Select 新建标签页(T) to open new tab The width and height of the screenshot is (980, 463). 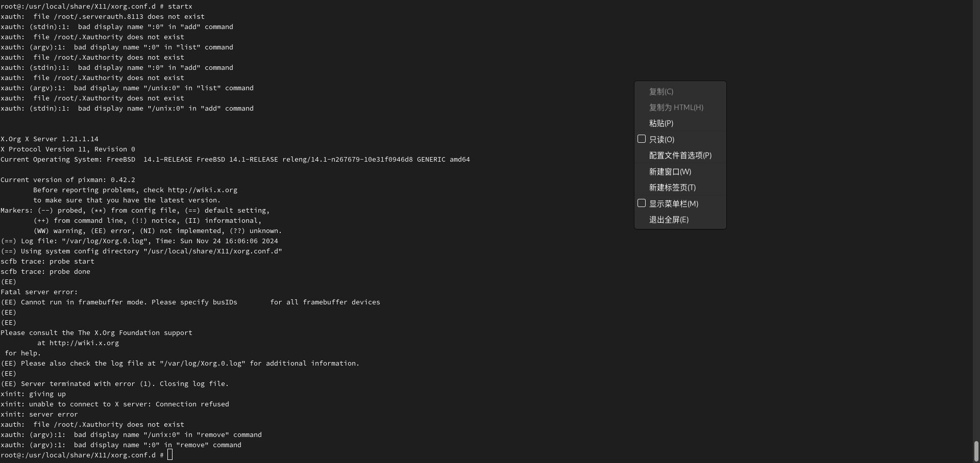point(672,188)
